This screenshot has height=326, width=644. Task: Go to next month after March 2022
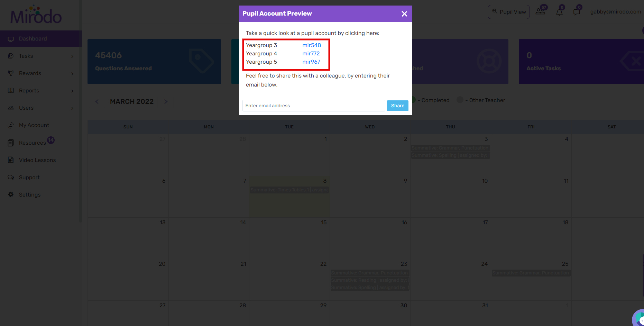[x=166, y=101]
